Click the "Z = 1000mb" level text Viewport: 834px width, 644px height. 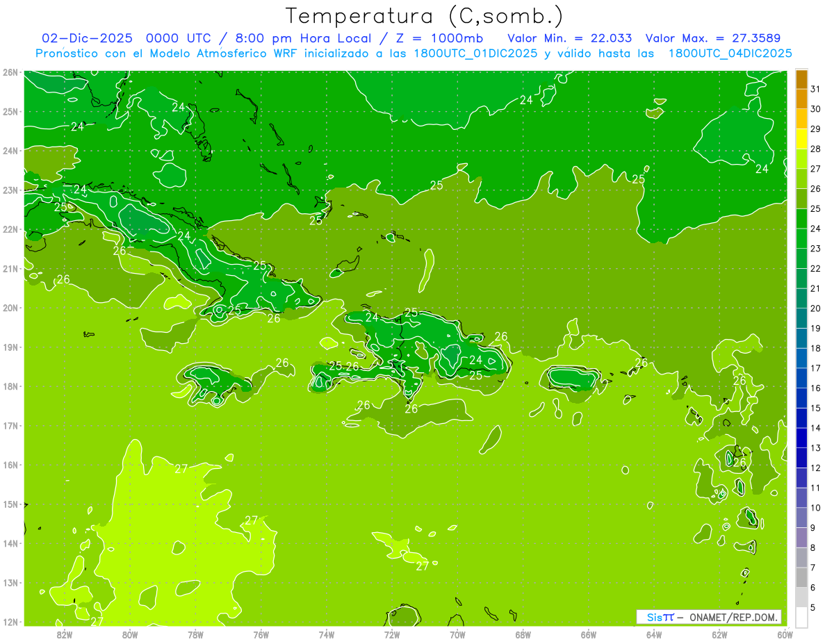437,38
